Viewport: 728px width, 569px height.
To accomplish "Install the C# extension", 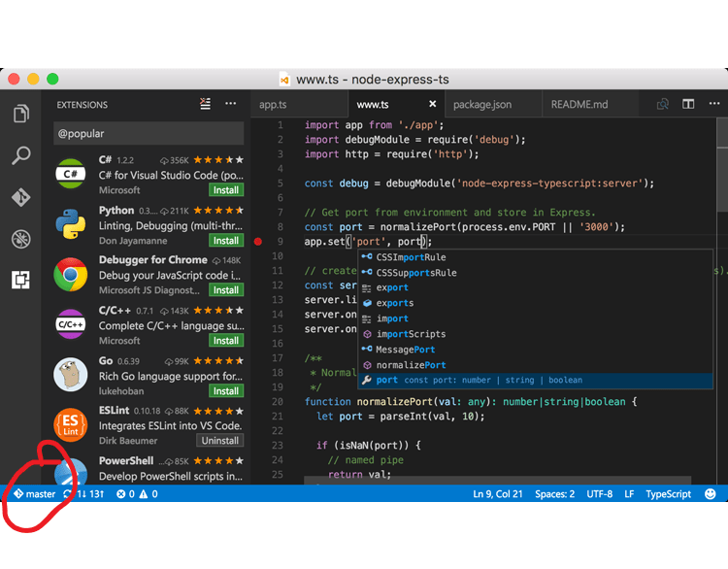I will (226, 190).
